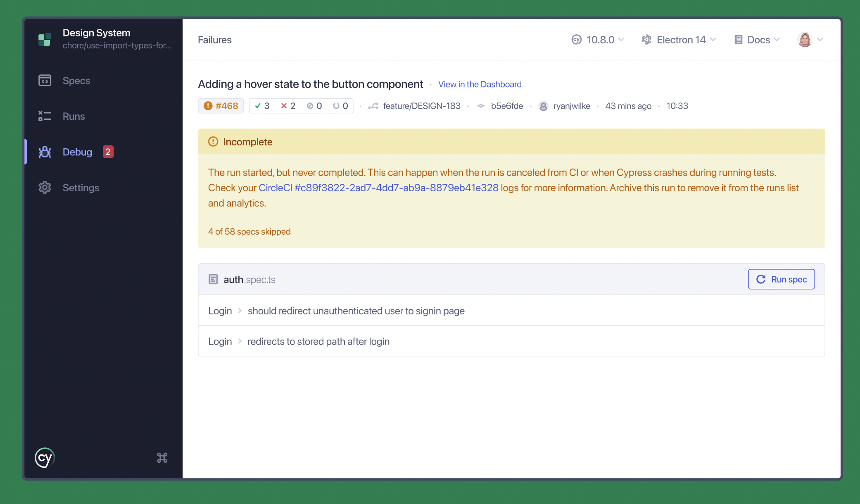Screen dimensions: 860x504
Task: Click the commit icon next to b5e6fde
Action: 481,106
